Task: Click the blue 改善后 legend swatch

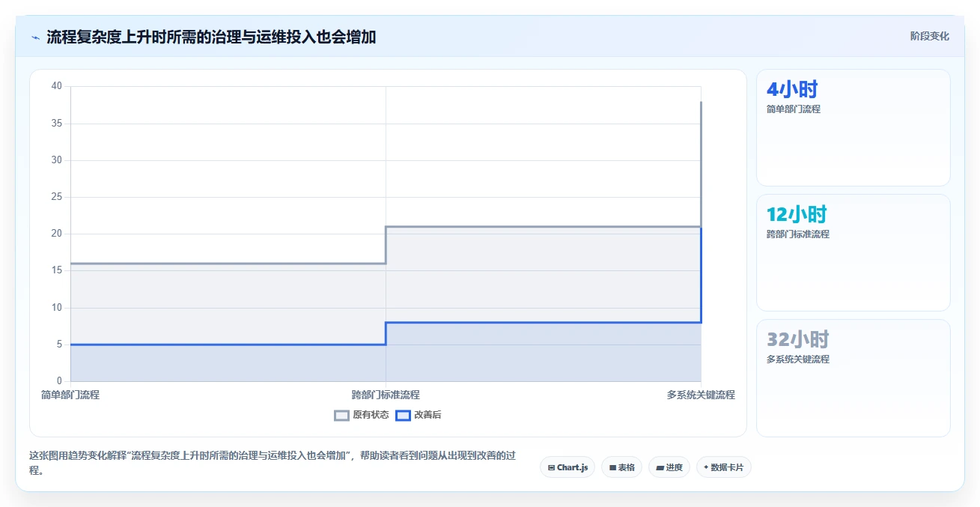Action: tap(403, 415)
